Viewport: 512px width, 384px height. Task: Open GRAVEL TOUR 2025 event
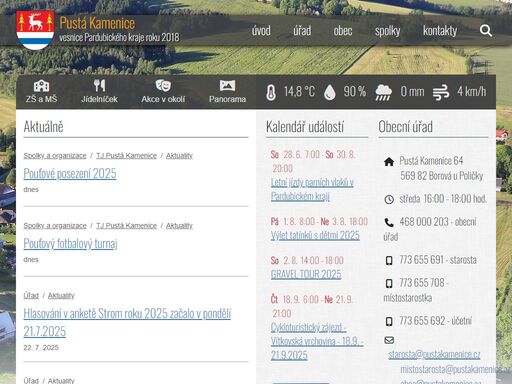(306, 274)
